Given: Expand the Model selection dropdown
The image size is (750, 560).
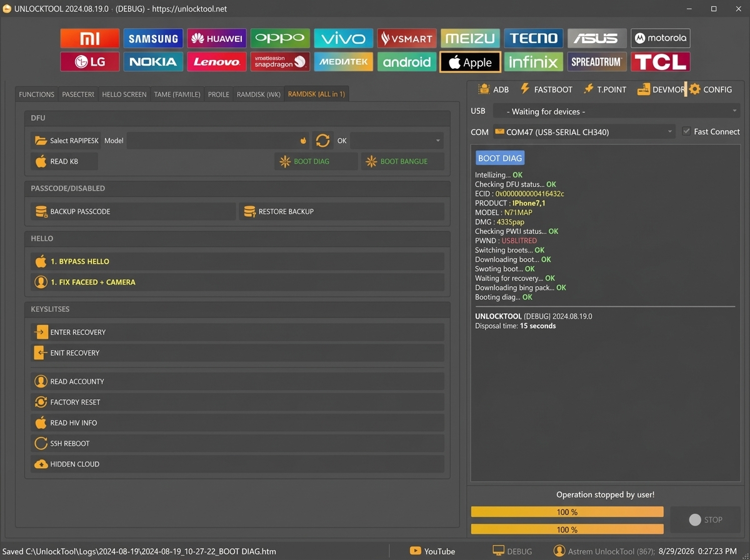Looking at the screenshot, I should pyautogui.click(x=219, y=141).
